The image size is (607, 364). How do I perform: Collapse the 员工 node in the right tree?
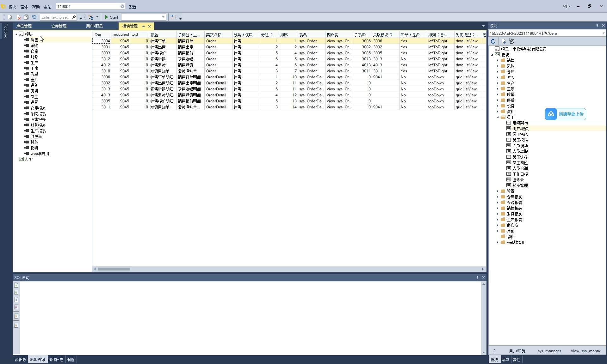click(x=498, y=117)
